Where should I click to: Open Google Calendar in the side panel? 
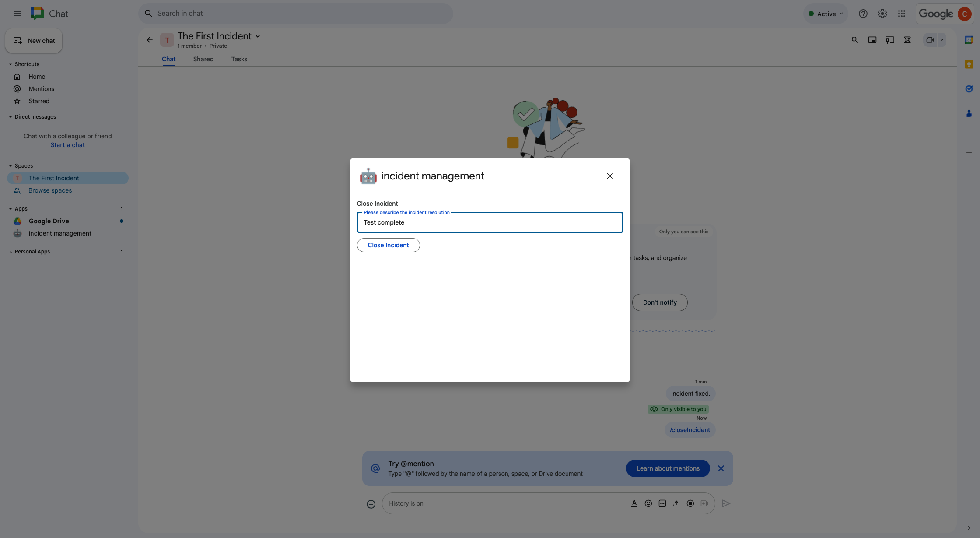(969, 40)
